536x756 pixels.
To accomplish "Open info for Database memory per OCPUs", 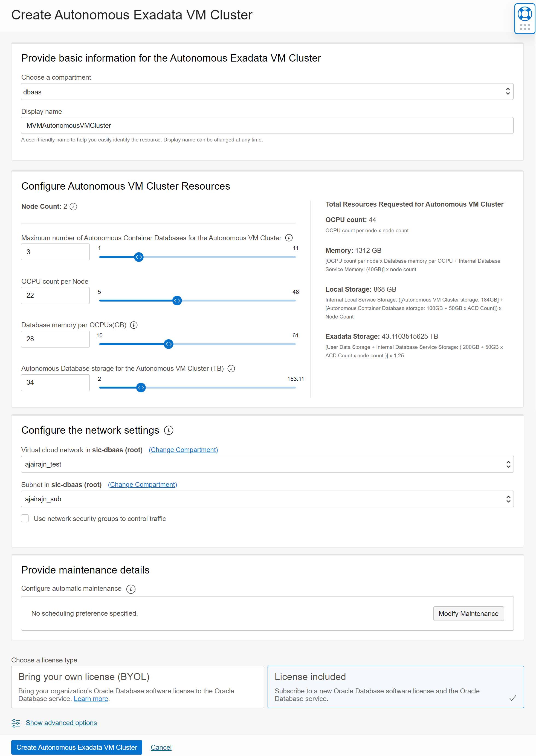I will 134,325.
